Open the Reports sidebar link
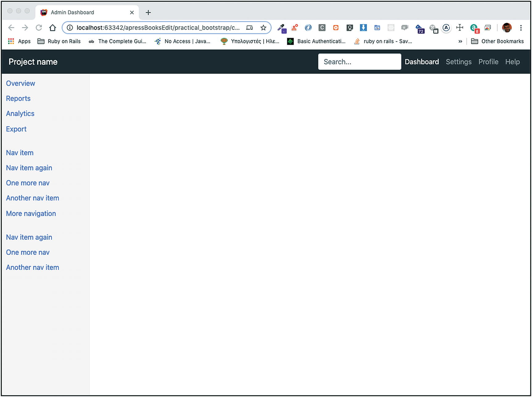This screenshot has height=397, width=532. coord(18,98)
